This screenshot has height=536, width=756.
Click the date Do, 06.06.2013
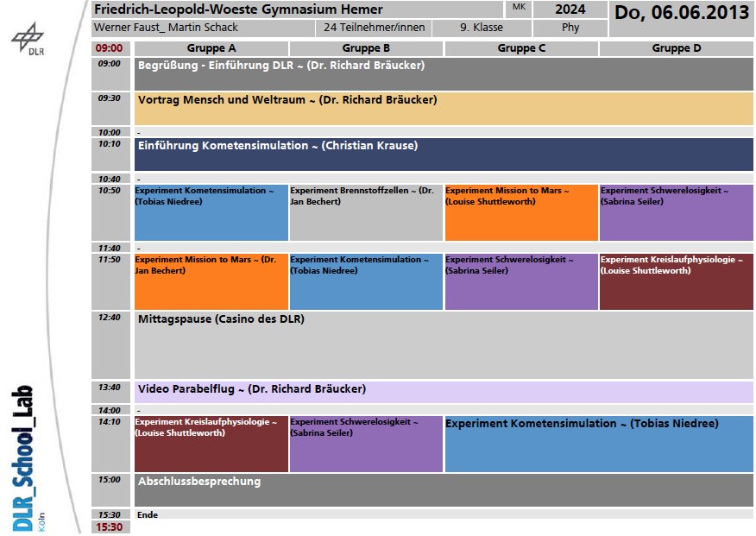coord(681,13)
